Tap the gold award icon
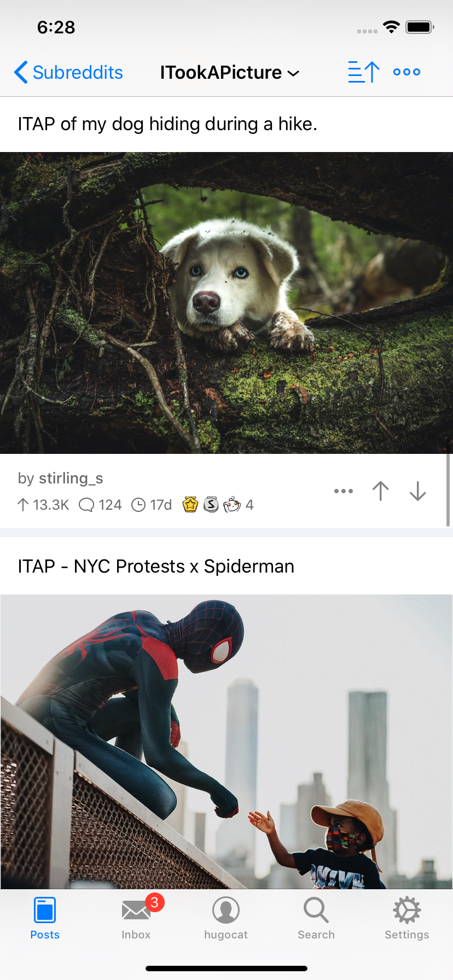The image size is (453, 980). click(x=190, y=504)
